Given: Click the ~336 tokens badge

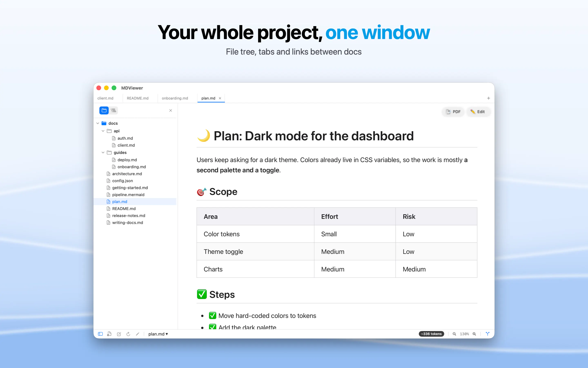Looking at the screenshot, I should pyautogui.click(x=431, y=334).
